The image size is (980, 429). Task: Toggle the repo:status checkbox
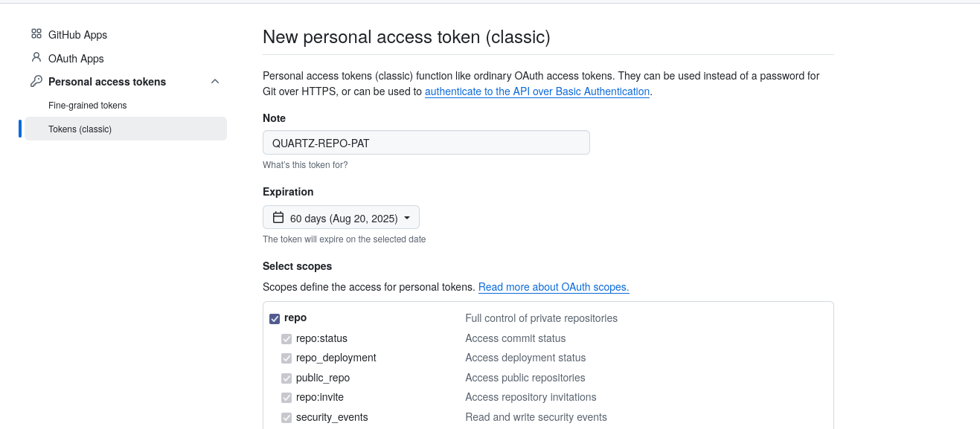pos(286,339)
